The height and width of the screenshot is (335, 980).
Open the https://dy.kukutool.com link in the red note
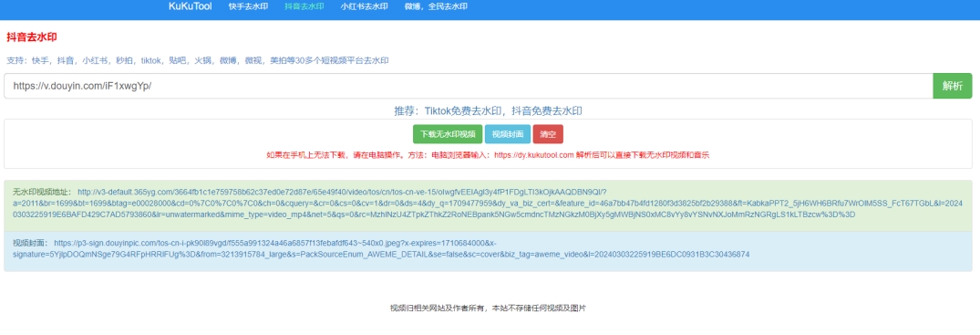(x=533, y=154)
